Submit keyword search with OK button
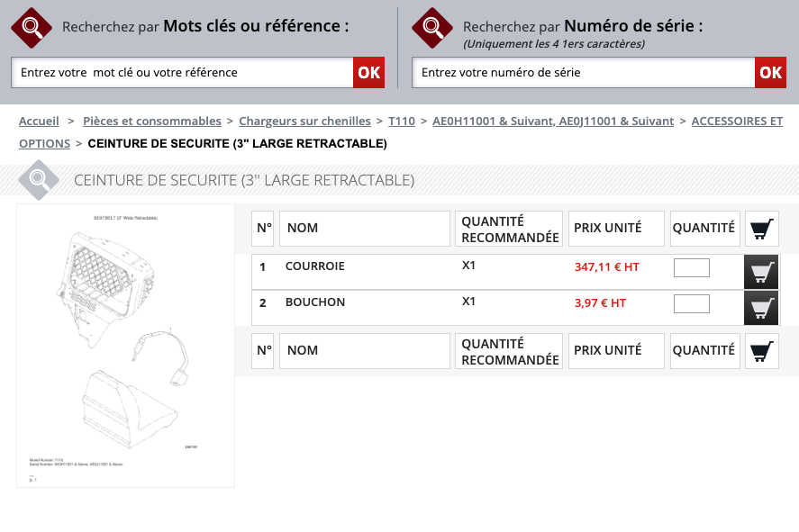This screenshot has width=799, height=532. click(x=368, y=73)
